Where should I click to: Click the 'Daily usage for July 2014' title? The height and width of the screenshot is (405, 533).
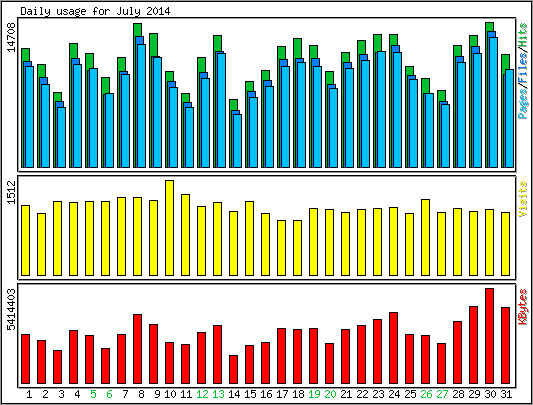(95, 12)
